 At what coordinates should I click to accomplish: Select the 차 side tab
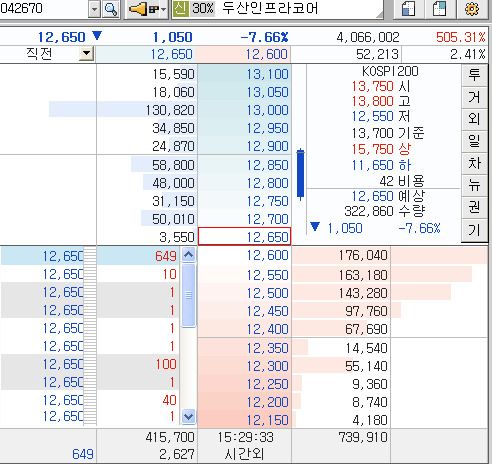(474, 163)
